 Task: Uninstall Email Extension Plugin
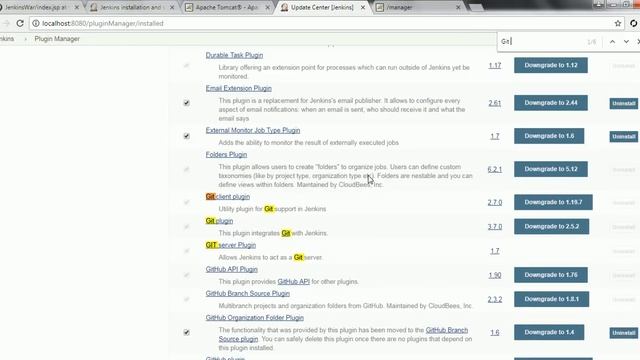coord(624,103)
